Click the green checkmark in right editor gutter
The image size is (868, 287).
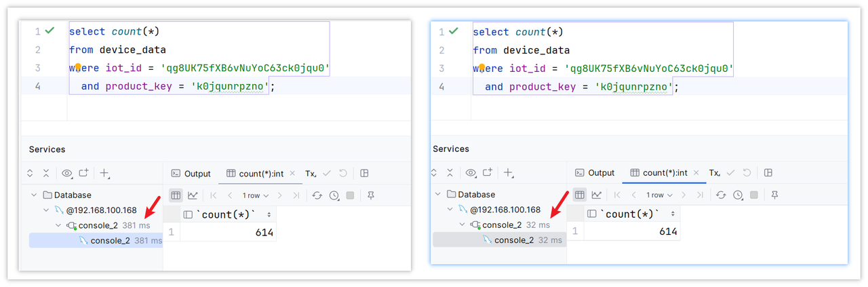coord(454,31)
